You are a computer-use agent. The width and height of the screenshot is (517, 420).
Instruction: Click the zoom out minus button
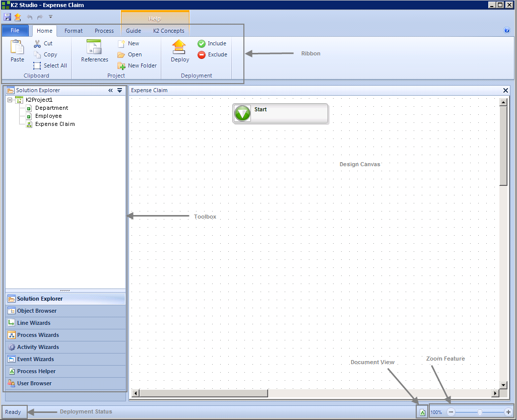click(451, 412)
